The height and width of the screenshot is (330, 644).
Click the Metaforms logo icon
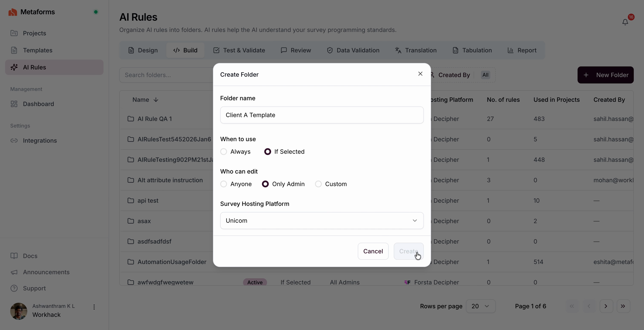coord(13,12)
